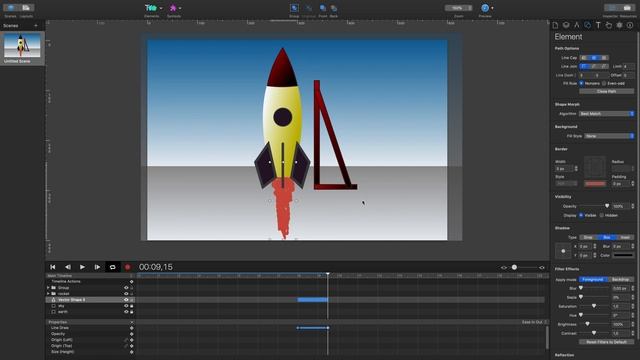Open the Scene inspector tab icon
Image resolution: width=640 pixels, height=360 pixels.
(x=566, y=25)
